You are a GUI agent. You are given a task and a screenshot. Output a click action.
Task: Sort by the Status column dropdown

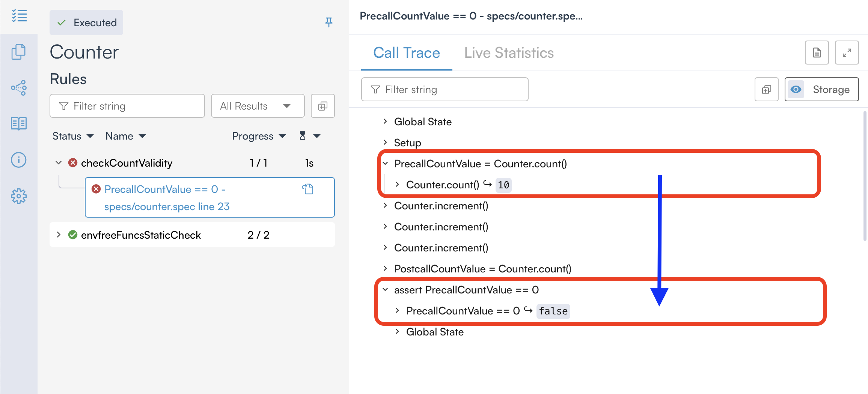coord(73,136)
